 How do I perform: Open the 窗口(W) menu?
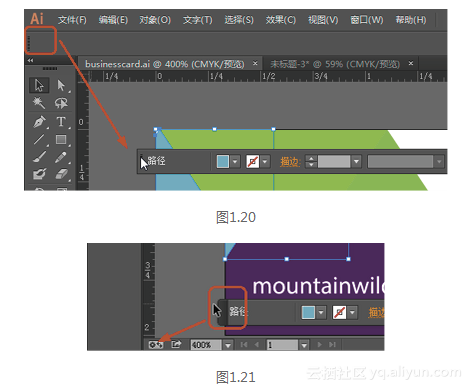(x=367, y=20)
